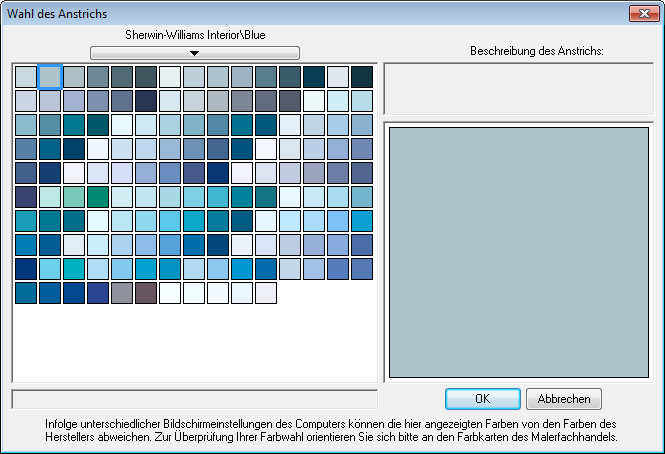Confirm the paint choice with OK

click(483, 399)
